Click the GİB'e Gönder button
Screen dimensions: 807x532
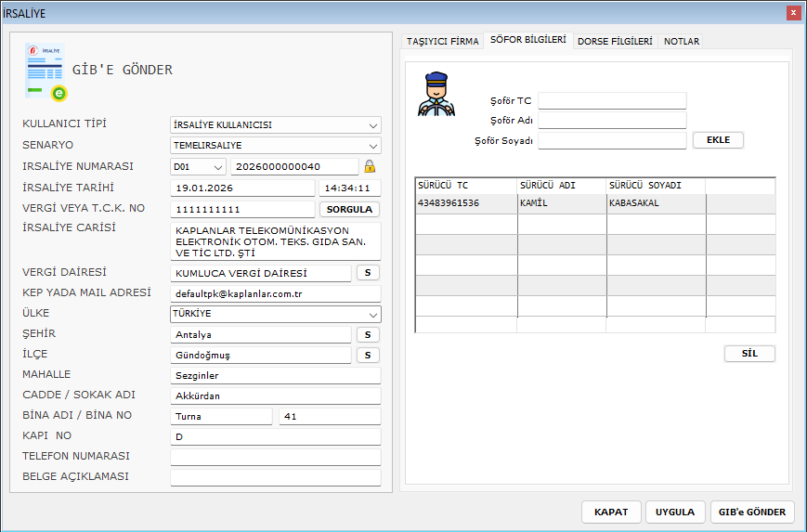pyautogui.click(x=752, y=512)
